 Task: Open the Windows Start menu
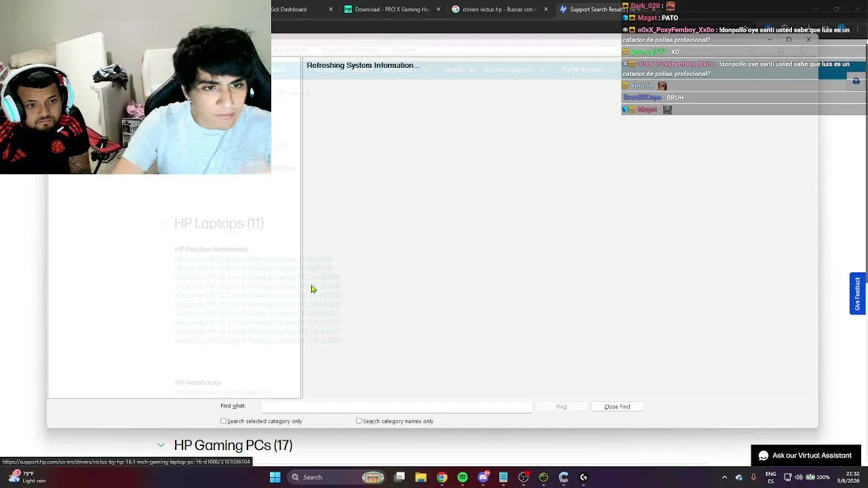coord(275,477)
